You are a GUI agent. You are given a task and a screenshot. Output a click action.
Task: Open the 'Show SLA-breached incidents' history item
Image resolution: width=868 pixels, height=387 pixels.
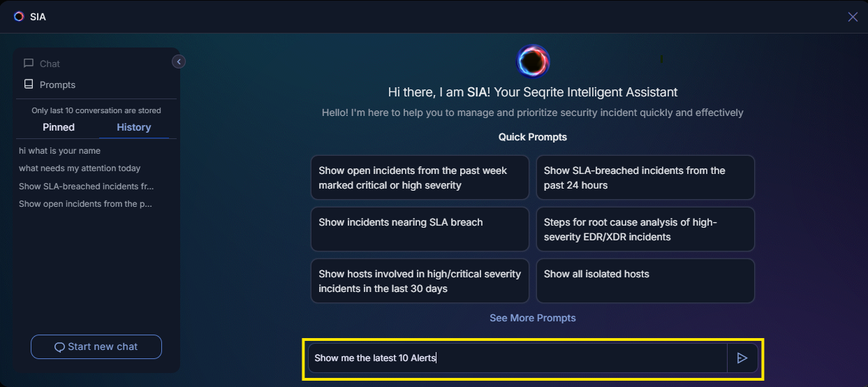86,187
